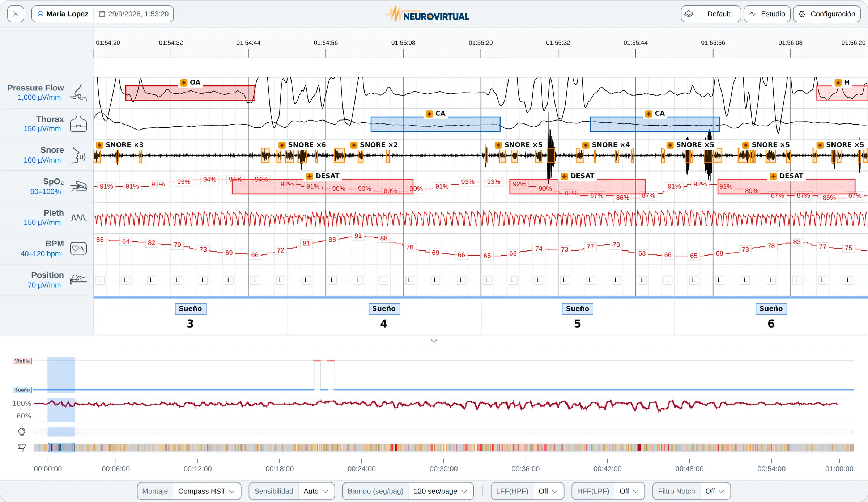
Task: Click the lightbulb icon in the overview panel
Action: coord(22,432)
